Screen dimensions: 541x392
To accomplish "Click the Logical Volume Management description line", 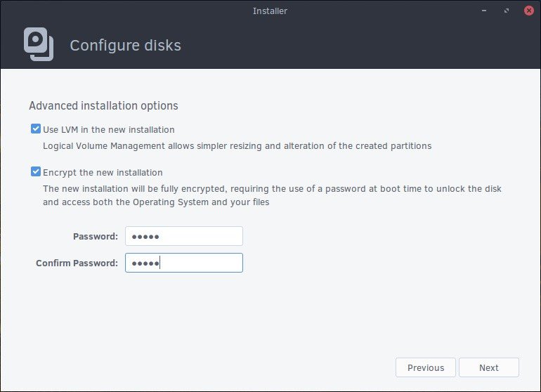I will [x=237, y=146].
